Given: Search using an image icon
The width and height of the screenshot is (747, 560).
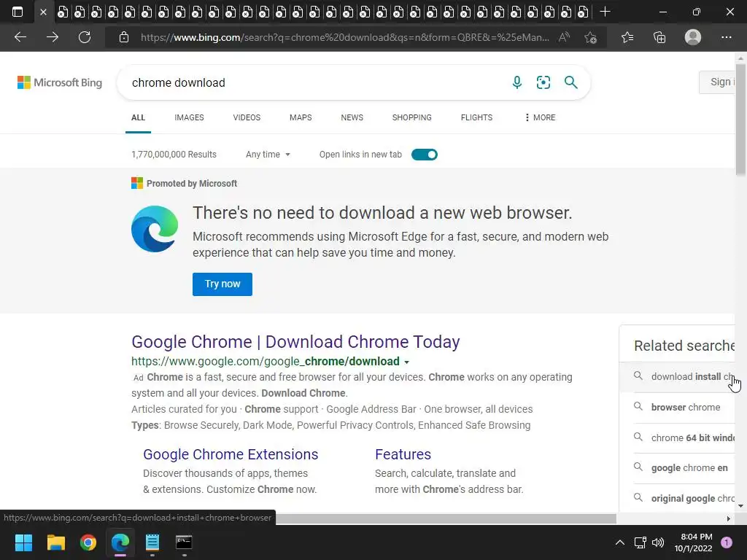Looking at the screenshot, I should click(x=543, y=82).
